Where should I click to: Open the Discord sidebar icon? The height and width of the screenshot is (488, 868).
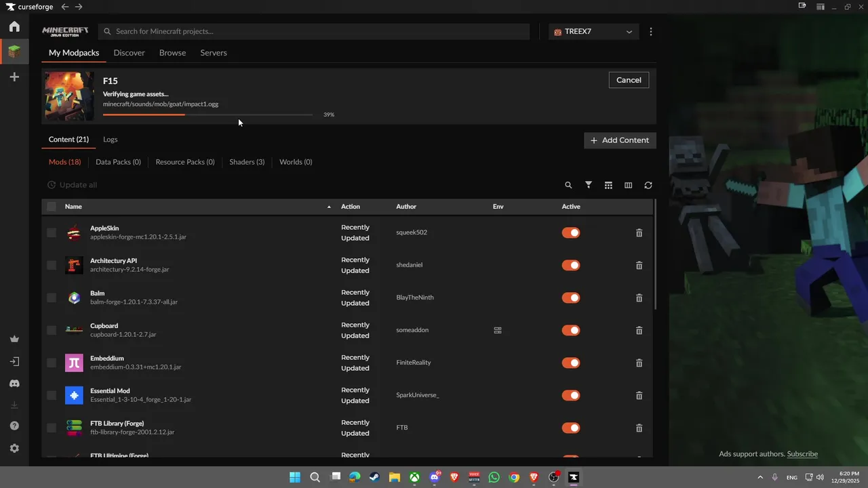[x=14, y=384]
